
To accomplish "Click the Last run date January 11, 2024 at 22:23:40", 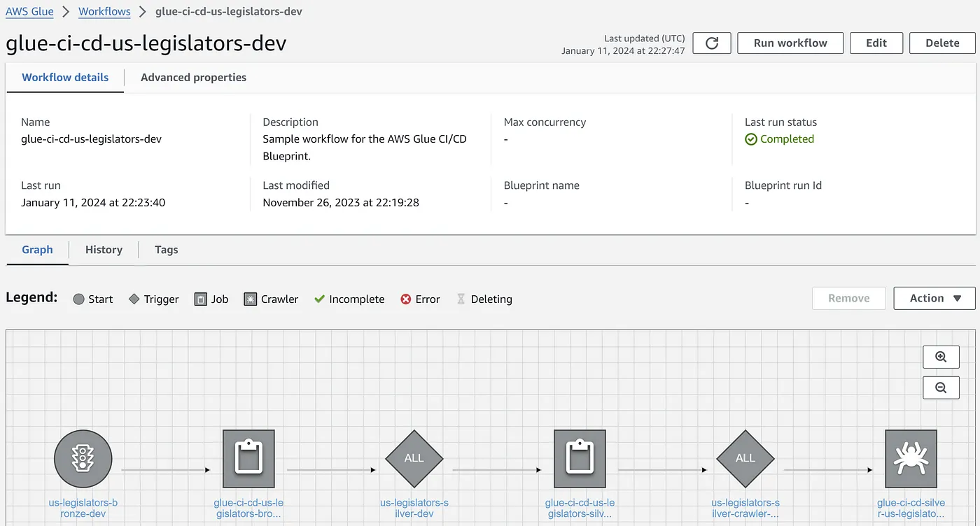I will point(93,203).
